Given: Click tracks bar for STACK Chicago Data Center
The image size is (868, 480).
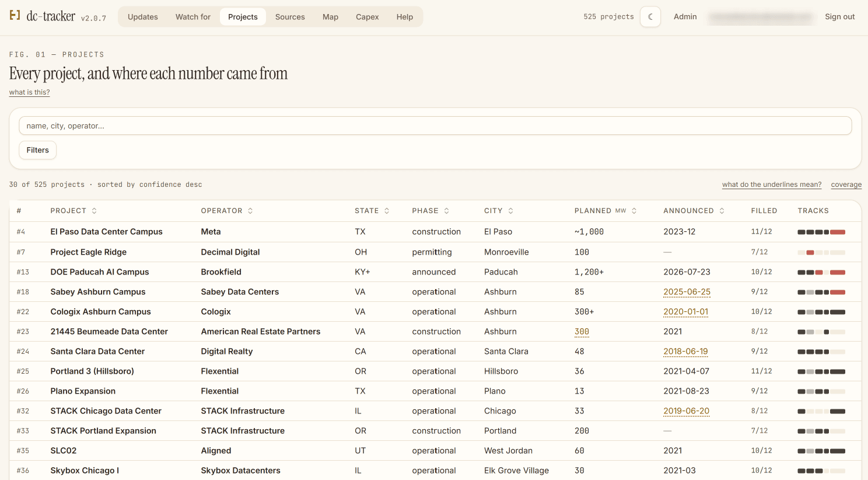Looking at the screenshot, I should (x=821, y=411).
